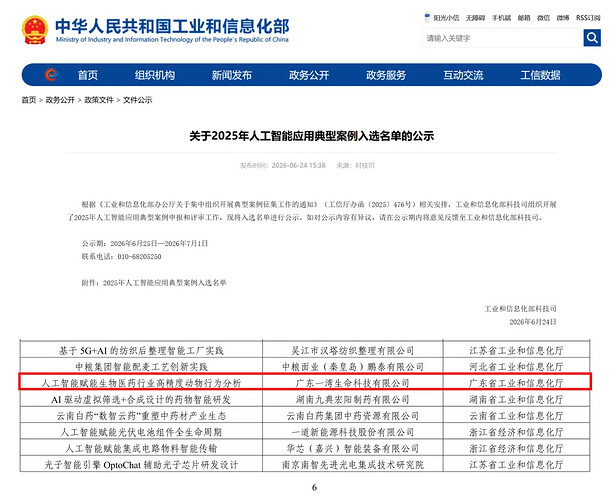The height and width of the screenshot is (500, 616).
Task: Open the 组织机构 navigation item
Action: (x=155, y=75)
